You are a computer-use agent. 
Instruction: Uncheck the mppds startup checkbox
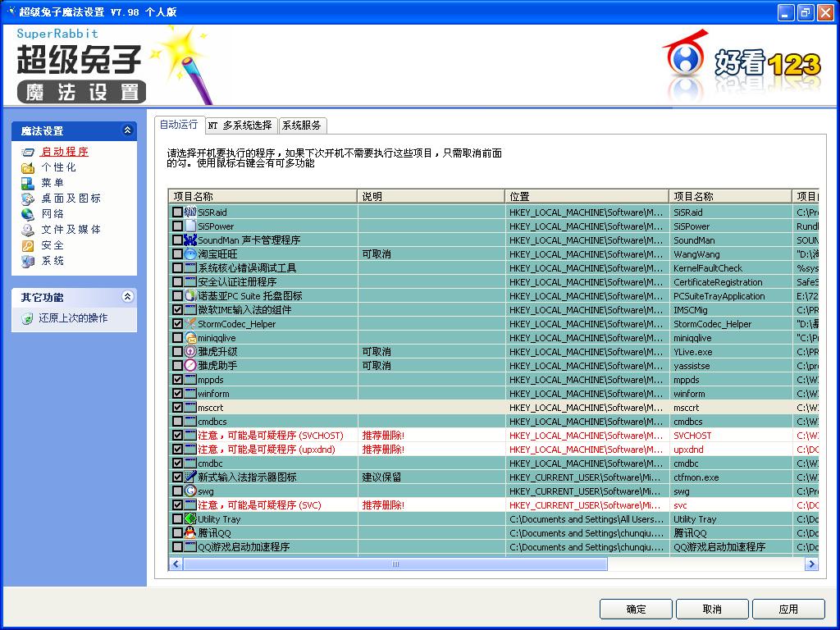pyautogui.click(x=177, y=379)
